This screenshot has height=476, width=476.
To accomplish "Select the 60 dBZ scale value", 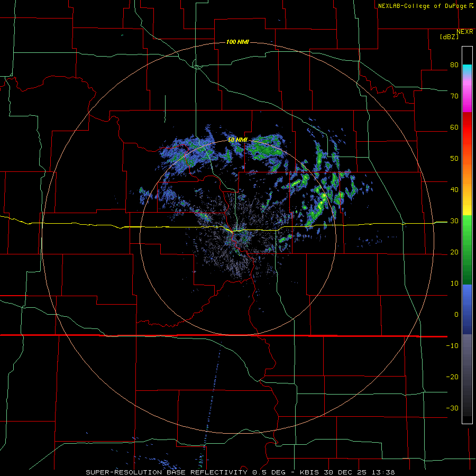I will [x=454, y=127].
